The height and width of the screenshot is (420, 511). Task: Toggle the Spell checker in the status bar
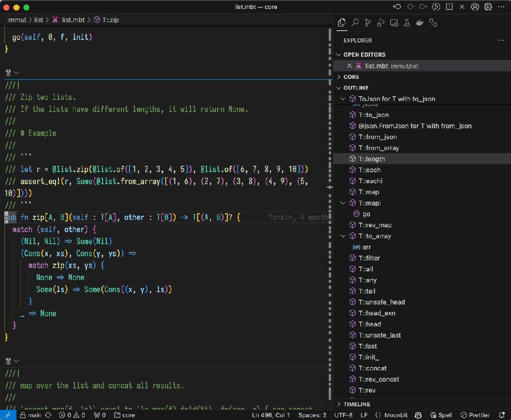pos(441,415)
